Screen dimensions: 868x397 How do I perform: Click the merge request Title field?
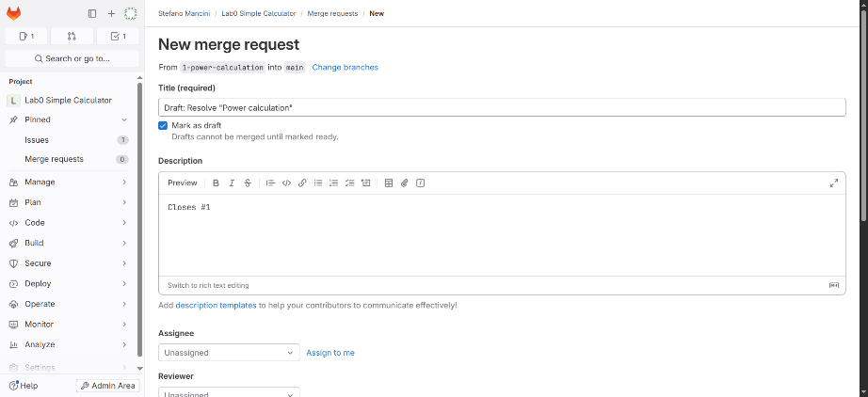[x=502, y=108]
